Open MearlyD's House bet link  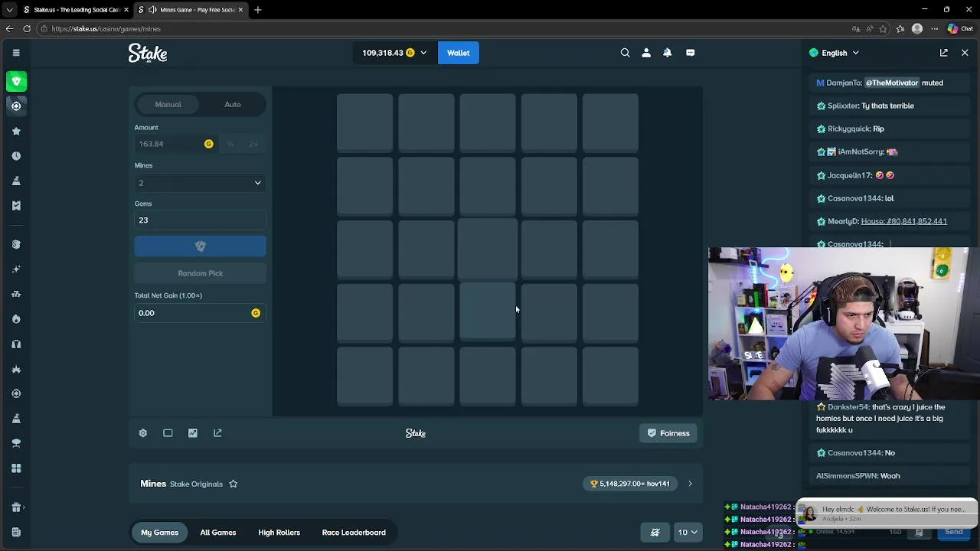click(x=903, y=221)
